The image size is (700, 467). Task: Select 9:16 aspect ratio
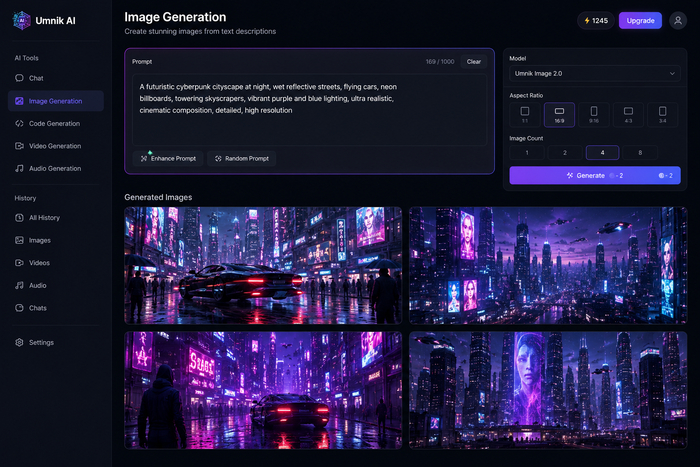[594, 115]
